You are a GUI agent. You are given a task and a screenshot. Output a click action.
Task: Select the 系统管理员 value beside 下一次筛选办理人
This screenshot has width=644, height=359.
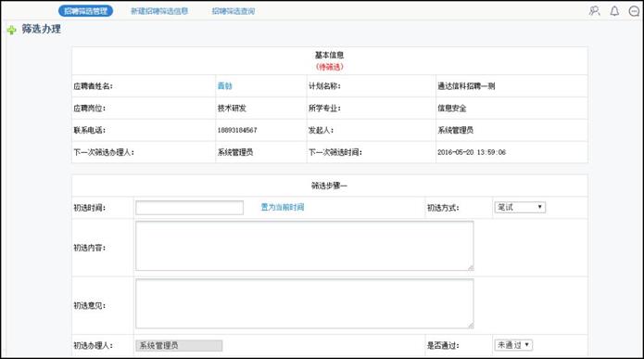click(235, 152)
